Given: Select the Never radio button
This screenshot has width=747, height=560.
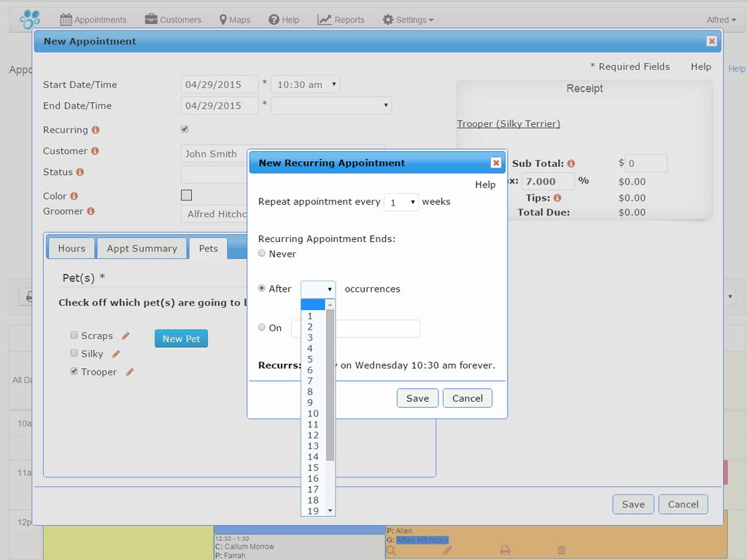Looking at the screenshot, I should (x=262, y=253).
